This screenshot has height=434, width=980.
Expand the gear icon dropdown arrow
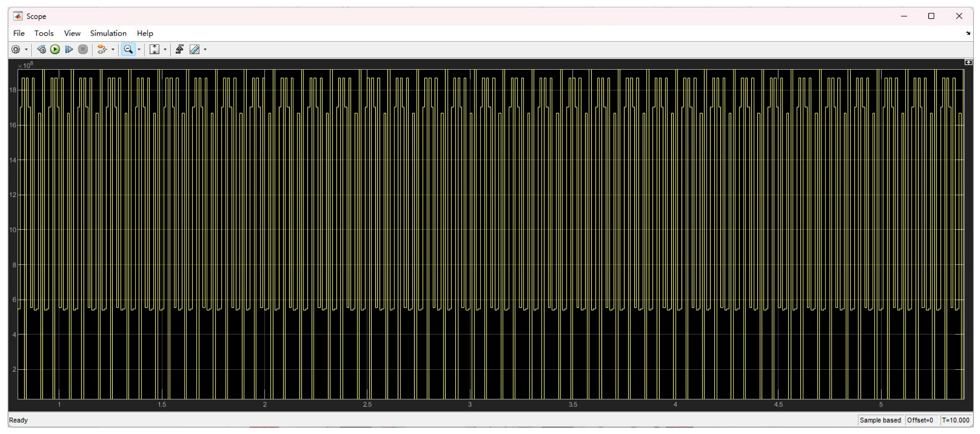tap(26, 50)
